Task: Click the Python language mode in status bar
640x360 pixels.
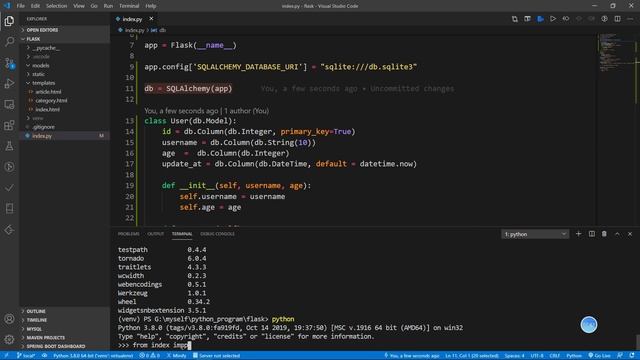Action: 574,356
